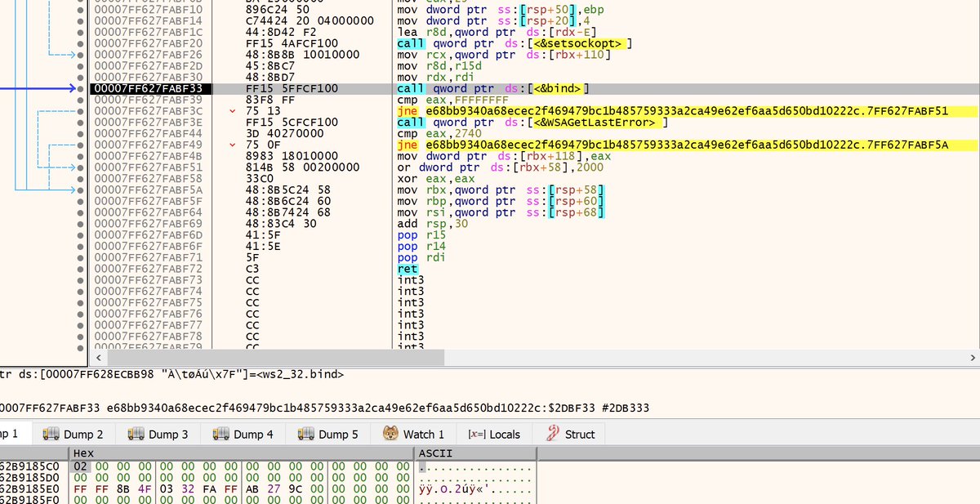Switch to the Dump 5 tab
980x504 pixels.
pos(327,435)
